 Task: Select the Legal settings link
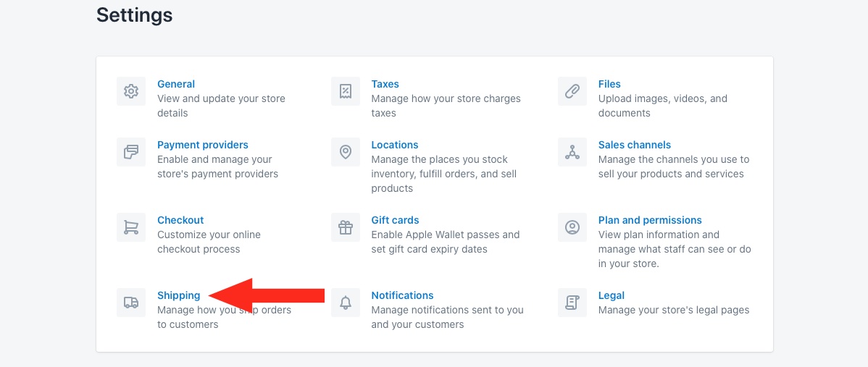click(611, 295)
